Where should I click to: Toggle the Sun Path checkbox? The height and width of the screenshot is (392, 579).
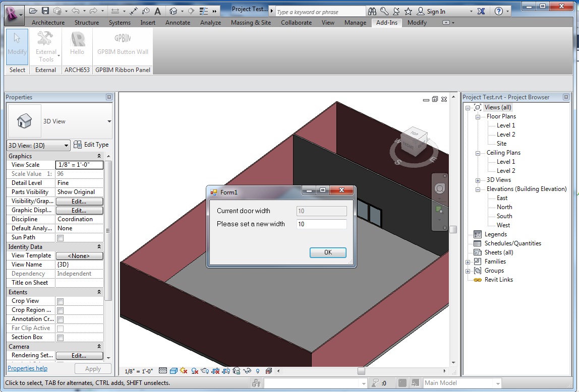60,238
